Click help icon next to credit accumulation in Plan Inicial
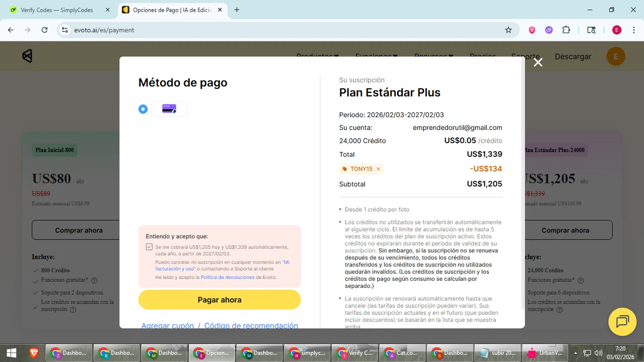644x362 pixels. tap(73, 310)
